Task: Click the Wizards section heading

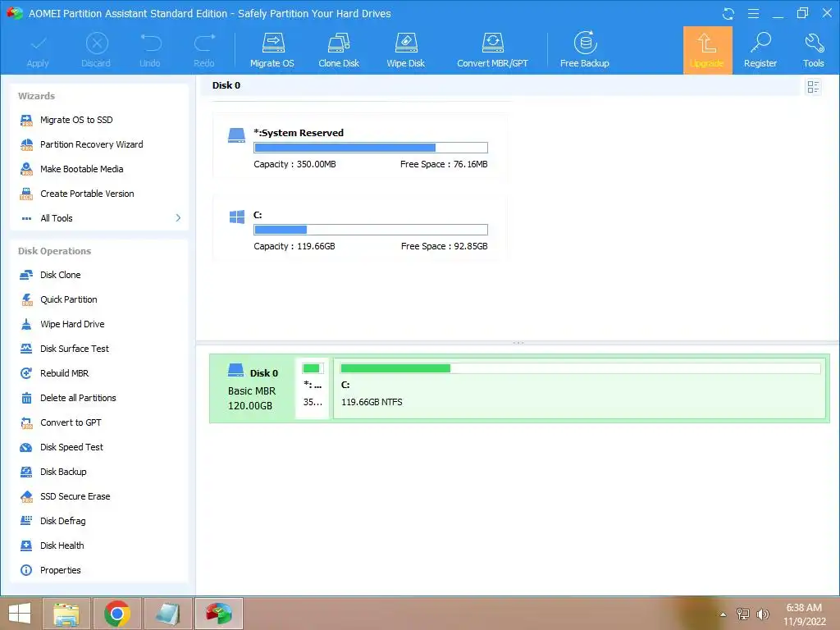Action: (x=36, y=97)
